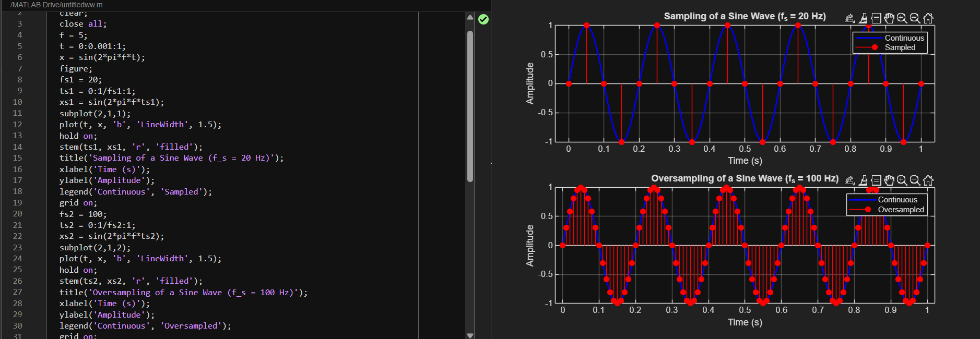Viewport: 980px width, 339px height.
Task: Click Zoom in on Oversampling plot toolbar
Action: 902,180
